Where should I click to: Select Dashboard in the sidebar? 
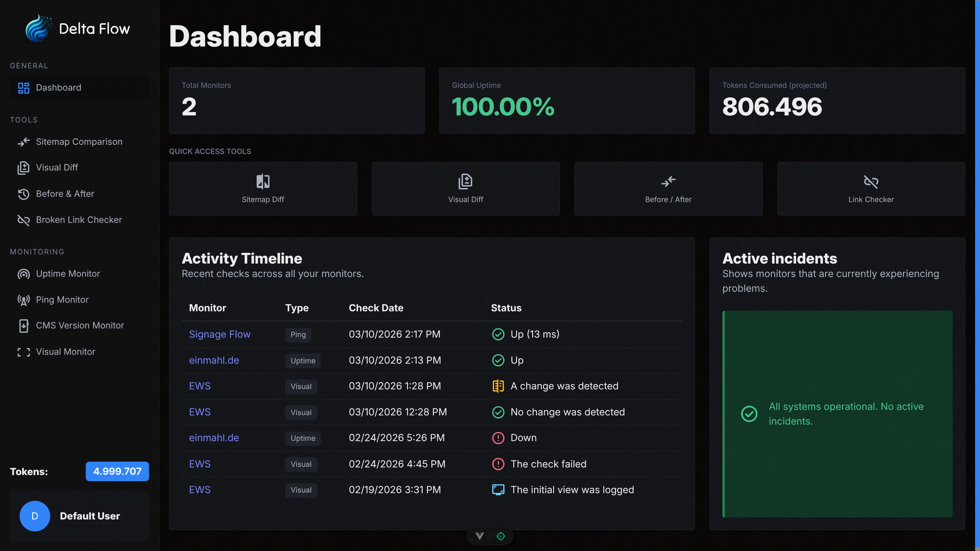[58, 88]
